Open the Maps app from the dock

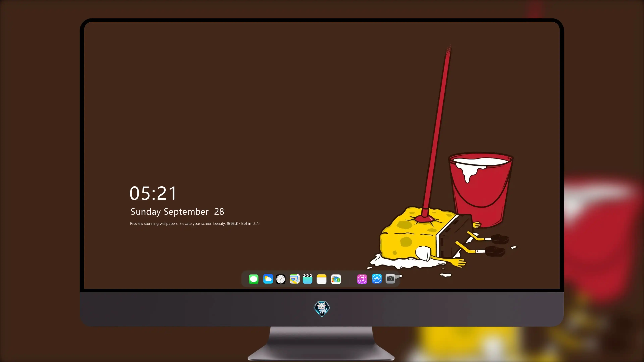(x=294, y=279)
